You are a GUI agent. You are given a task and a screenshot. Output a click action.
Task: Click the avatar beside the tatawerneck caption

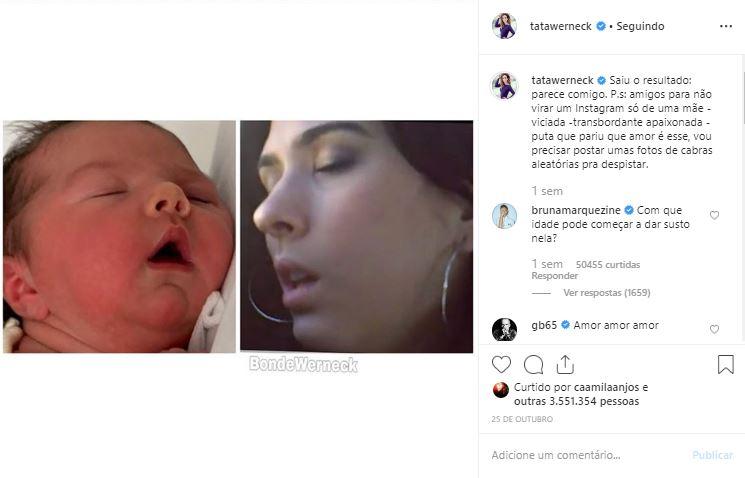tap(504, 85)
